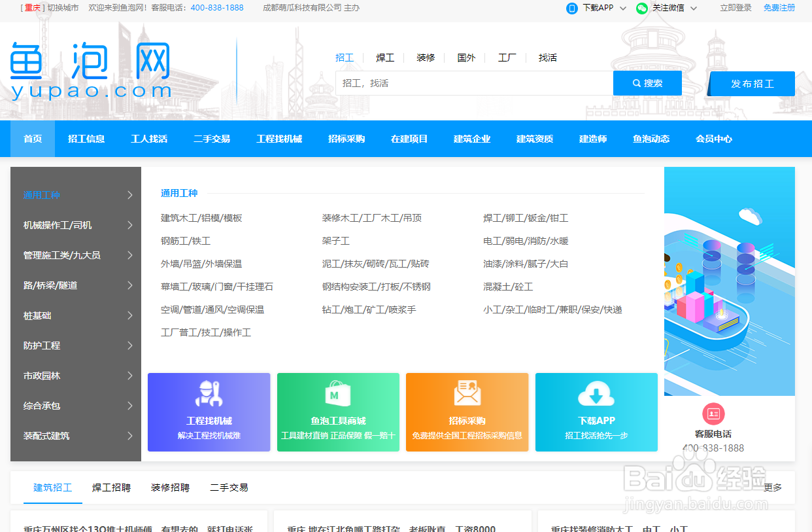This screenshot has width=812, height=532.
Task: Open 电工/弱电/消防/水暖 job type link
Action: pos(526,241)
